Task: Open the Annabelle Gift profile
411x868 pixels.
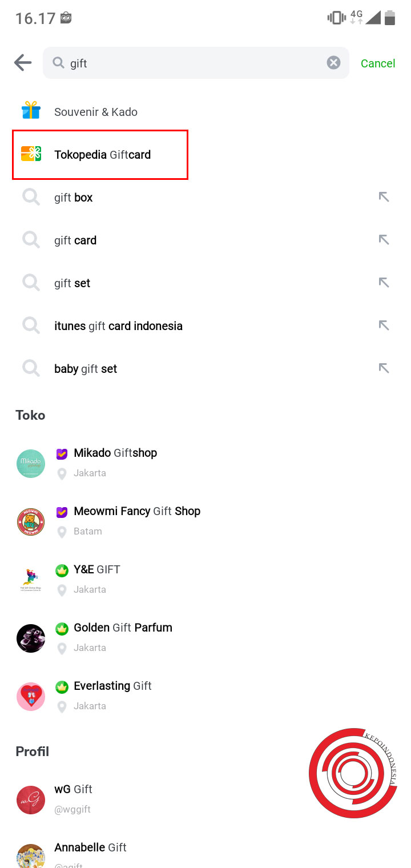Action: 90,847
